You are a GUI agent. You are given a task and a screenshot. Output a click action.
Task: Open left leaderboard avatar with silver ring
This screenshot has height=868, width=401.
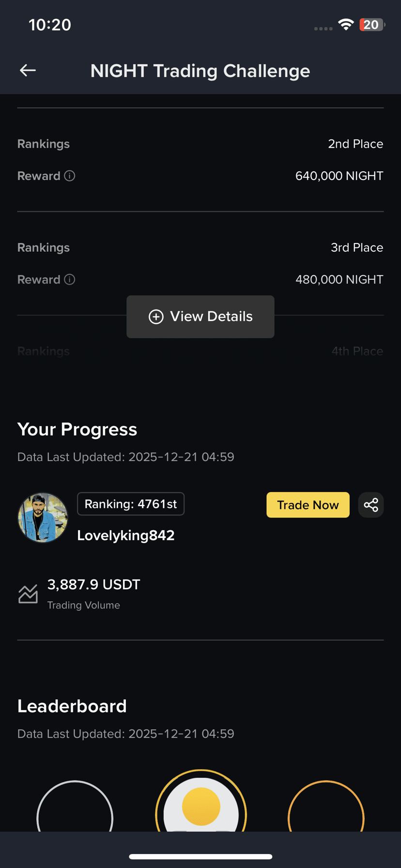(75, 807)
